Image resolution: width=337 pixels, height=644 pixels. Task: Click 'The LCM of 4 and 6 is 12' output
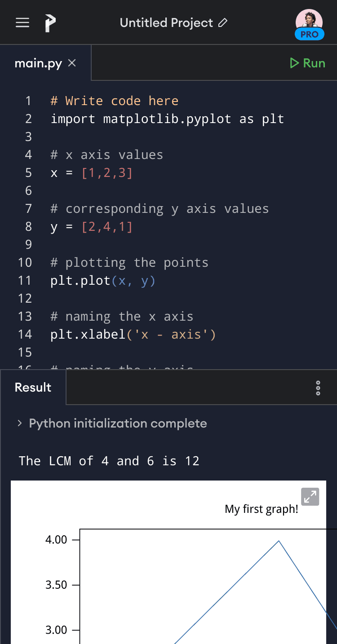109,461
